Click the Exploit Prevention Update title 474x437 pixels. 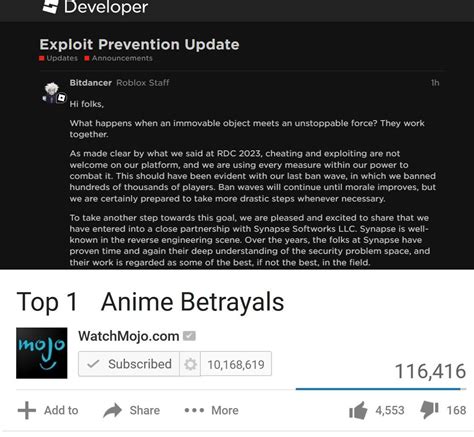click(x=139, y=45)
